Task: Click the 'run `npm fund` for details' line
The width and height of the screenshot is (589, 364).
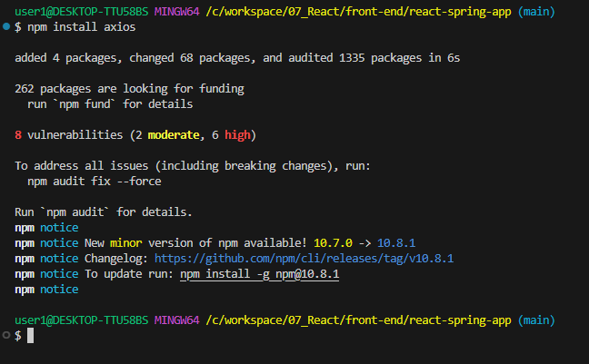Action: point(110,104)
